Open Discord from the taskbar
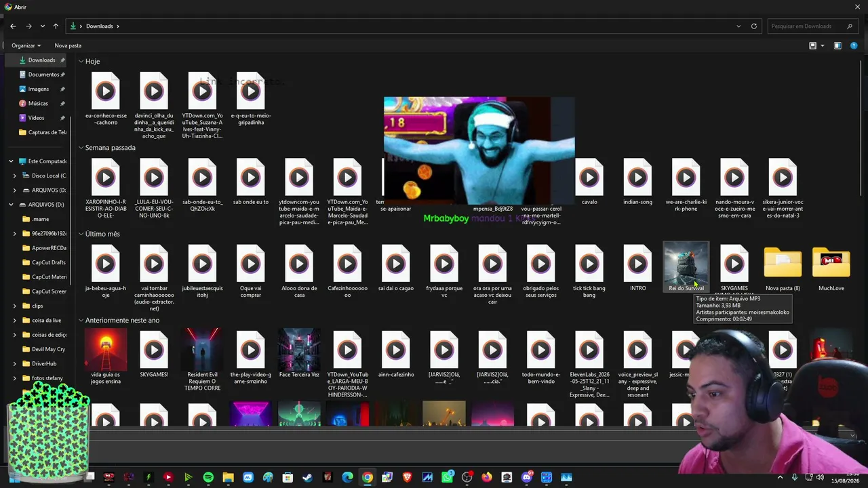The width and height of the screenshot is (868, 488). 527,477
